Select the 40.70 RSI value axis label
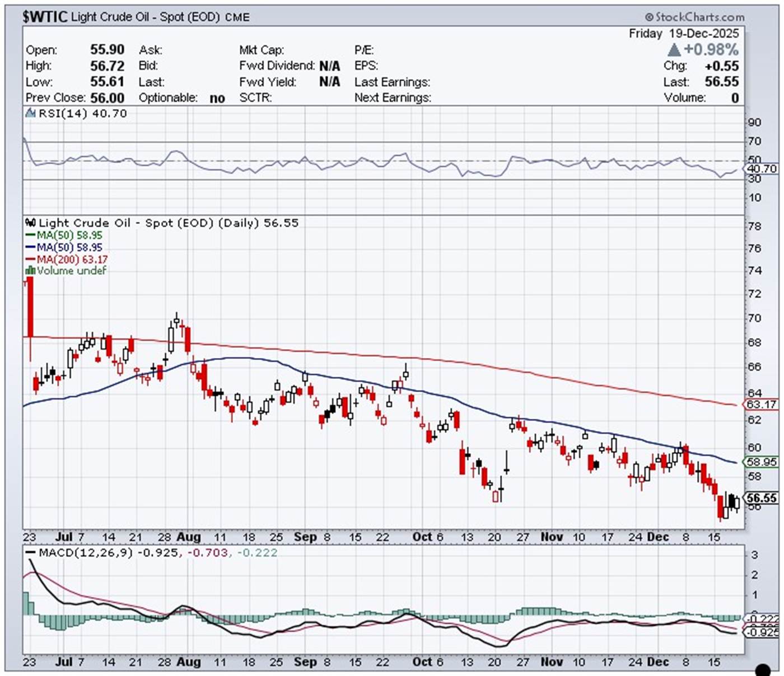This screenshot has height=676, width=784. [762, 168]
